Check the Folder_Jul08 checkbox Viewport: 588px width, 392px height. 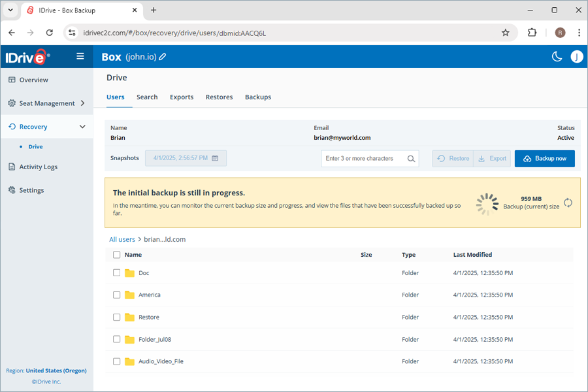coord(117,339)
